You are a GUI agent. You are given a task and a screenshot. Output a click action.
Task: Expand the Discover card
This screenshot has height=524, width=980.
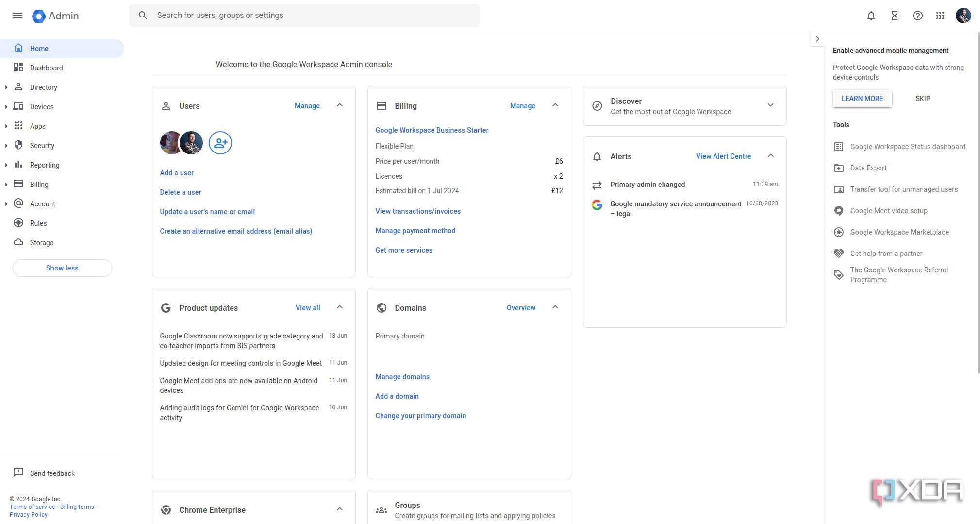point(770,105)
